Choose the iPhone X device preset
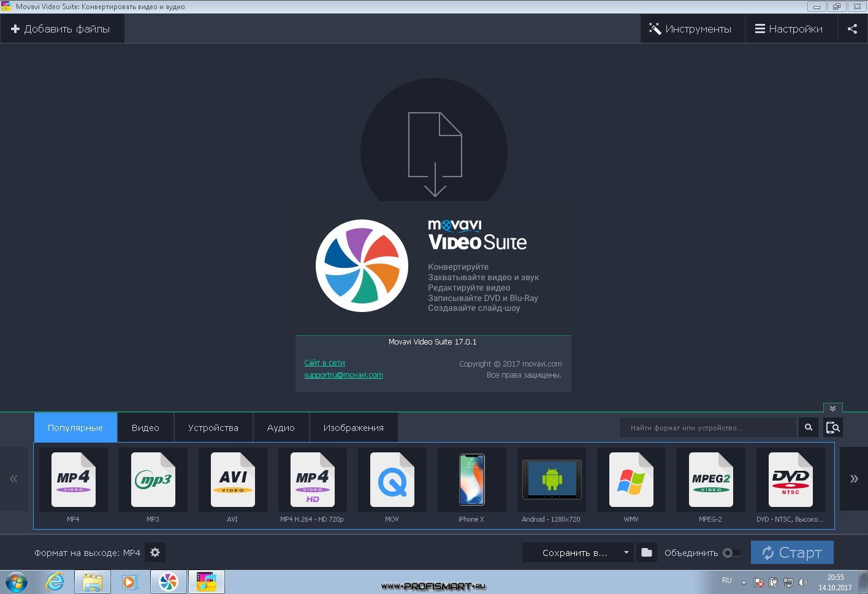This screenshot has width=868, height=594. (x=472, y=480)
